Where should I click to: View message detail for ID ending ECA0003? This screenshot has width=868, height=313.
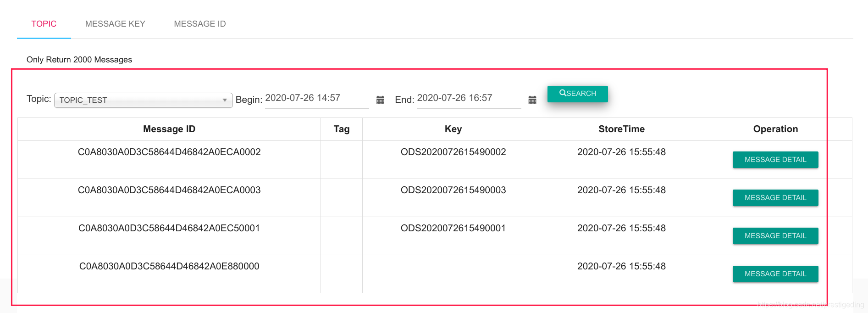tap(775, 198)
